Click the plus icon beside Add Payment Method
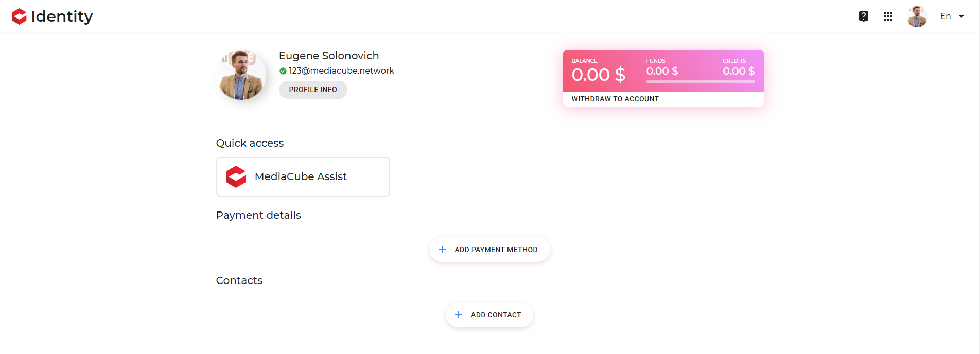This screenshot has width=980, height=354. 442,250
